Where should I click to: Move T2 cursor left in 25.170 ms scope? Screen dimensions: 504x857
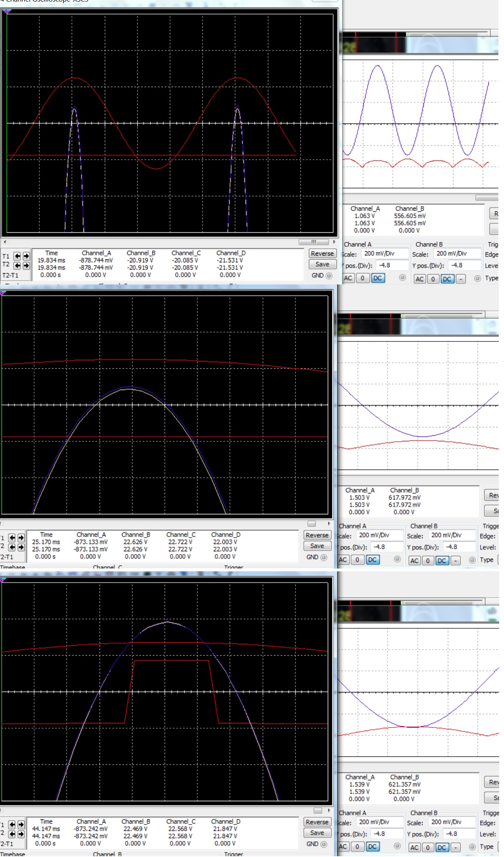pyautogui.click(x=12, y=547)
